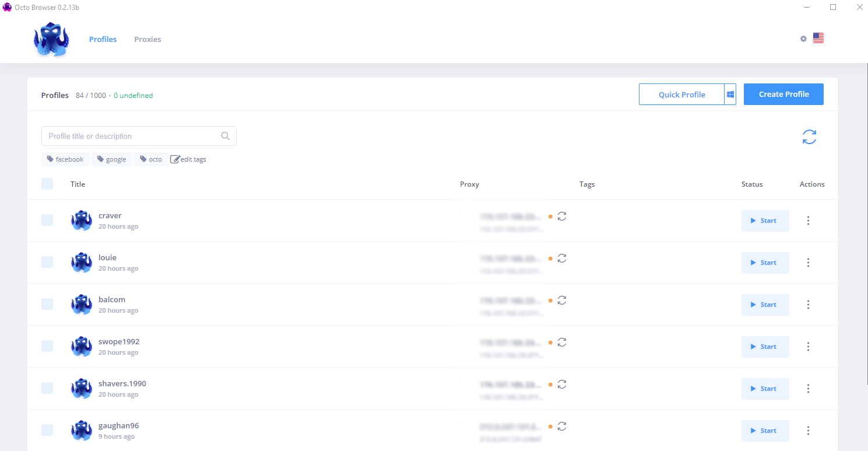Click '9 hours ago' under gaughan96
This screenshot has height=451, width=868.
pos(117,436)
